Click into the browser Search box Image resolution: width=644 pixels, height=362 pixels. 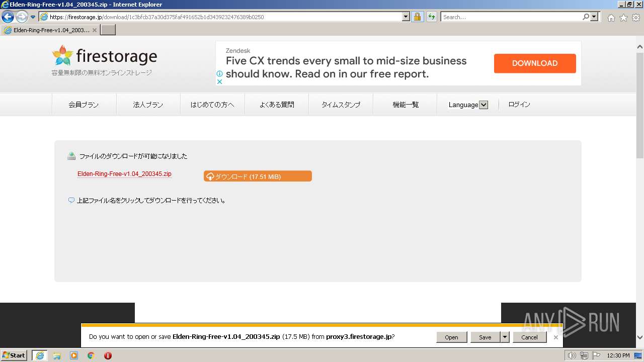[x=511, y=17]
